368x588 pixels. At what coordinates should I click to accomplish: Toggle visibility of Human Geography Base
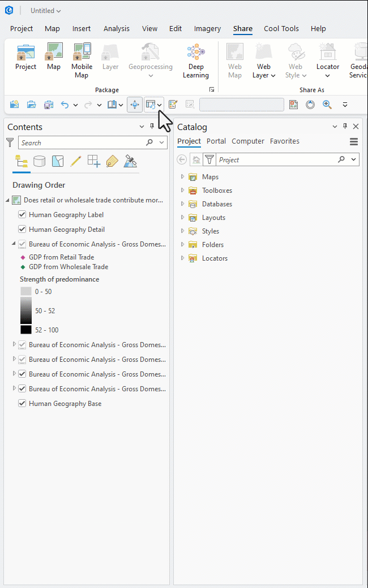22,403
